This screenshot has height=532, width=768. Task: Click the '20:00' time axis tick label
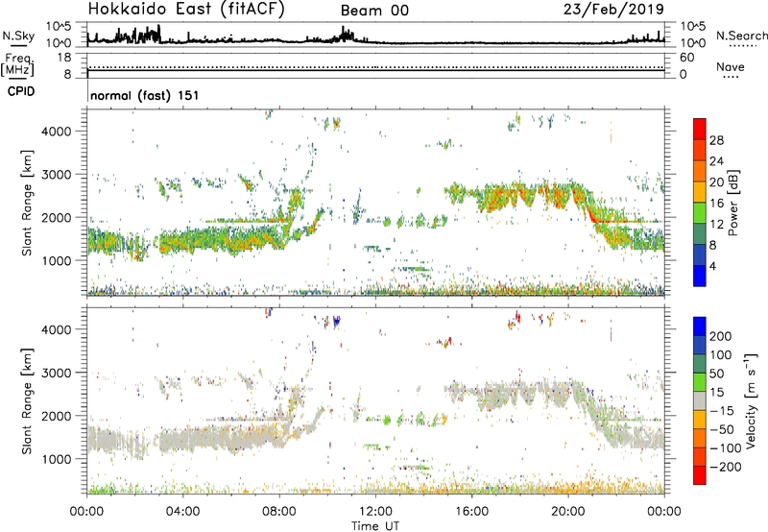568,512
